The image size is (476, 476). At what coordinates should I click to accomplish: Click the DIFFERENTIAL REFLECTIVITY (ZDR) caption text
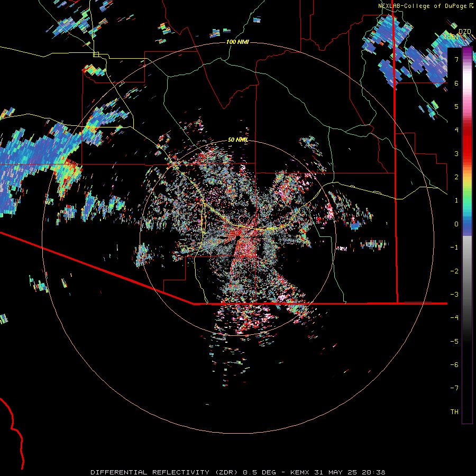tap(165, 472)
